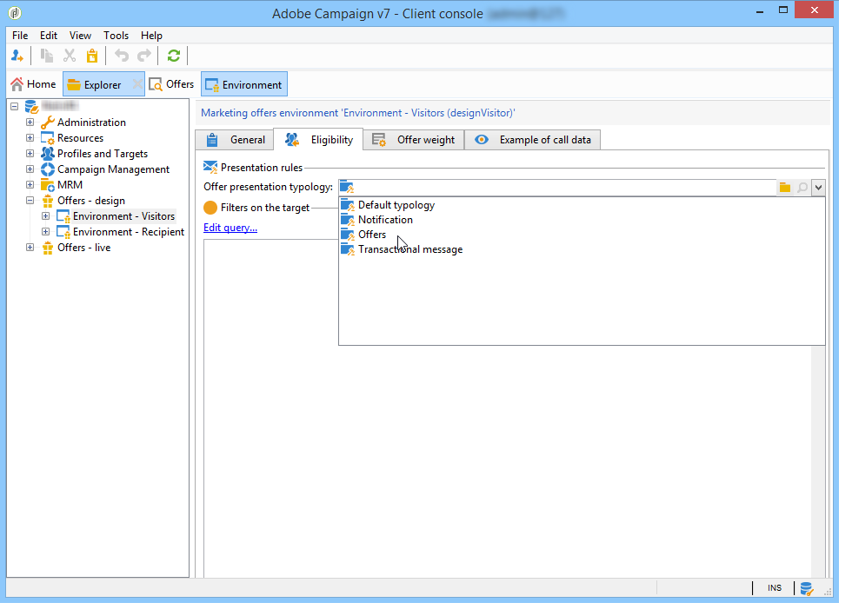This screenshot has width=852, height=616.
Task: Expand the Administration tree node
Action: [x=30, y=123]
